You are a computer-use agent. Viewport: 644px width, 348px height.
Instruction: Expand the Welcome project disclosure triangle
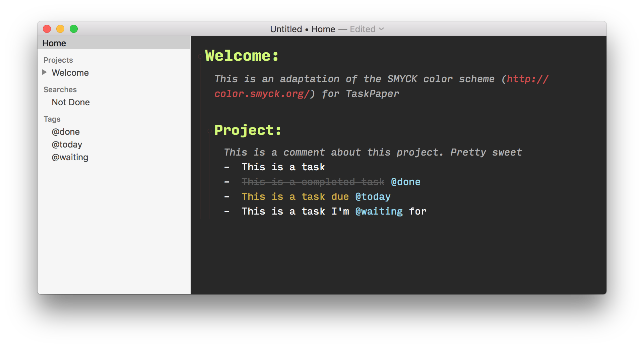(x=44, y=72)
